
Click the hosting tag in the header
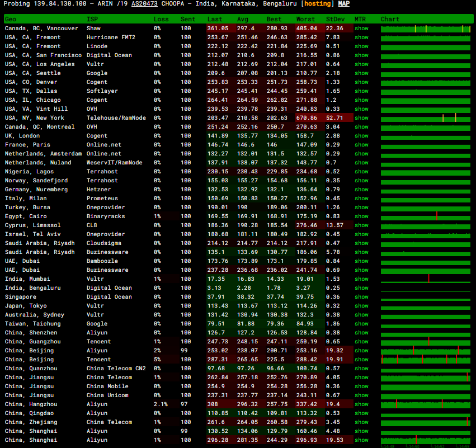[317, 4]
